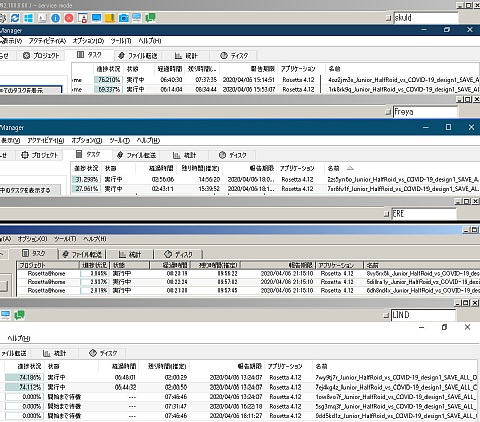The height and width of the screenshot is (422, 480).
Task: Switch to 統計 tab in LIND window
Action: [x=55, y=353]
